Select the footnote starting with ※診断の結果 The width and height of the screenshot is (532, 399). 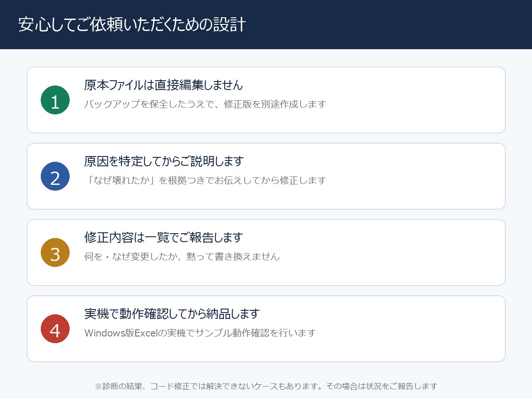[266, 386]
